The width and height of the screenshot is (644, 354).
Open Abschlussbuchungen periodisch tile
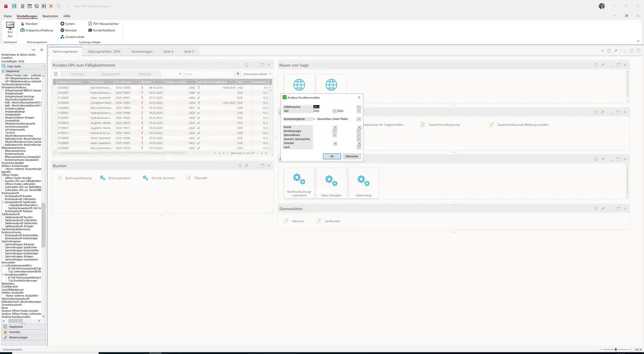(x=299, y=183)
